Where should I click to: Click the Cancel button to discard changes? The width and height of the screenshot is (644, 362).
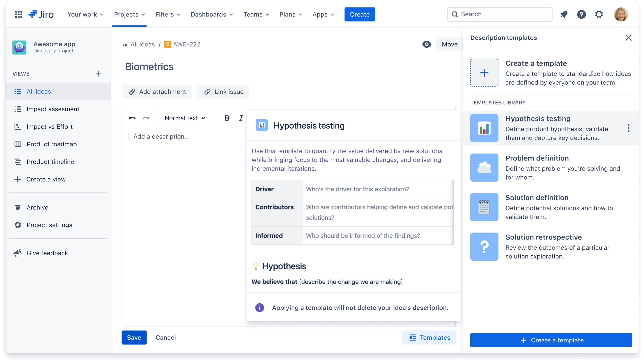pyautogui.click(x=165, y=337)
